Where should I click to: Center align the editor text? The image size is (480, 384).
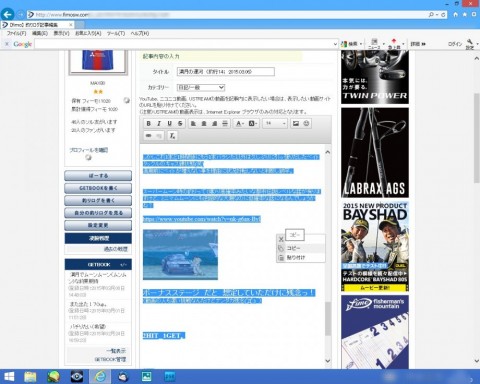click(204, 123)
